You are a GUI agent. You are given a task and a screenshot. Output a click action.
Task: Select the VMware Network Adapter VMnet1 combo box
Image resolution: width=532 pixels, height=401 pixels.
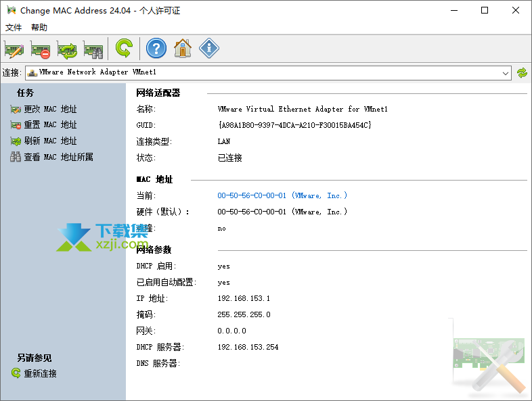point(268,73)
